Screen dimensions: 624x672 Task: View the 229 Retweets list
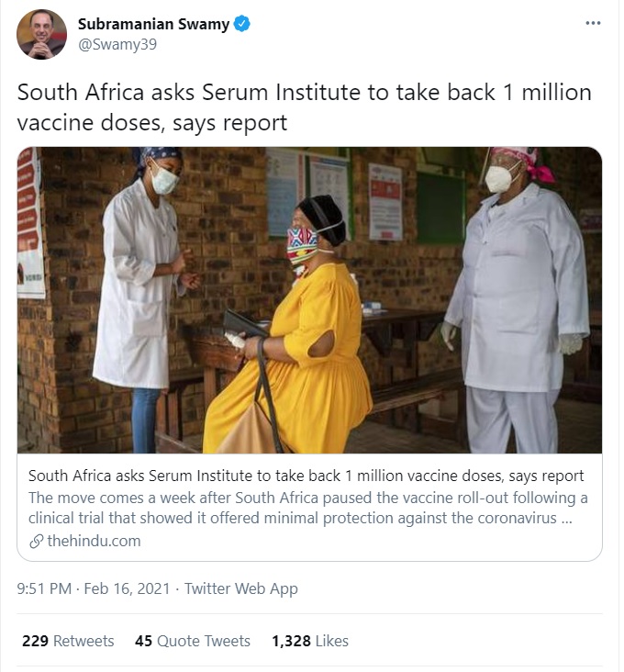click(68, 641)
